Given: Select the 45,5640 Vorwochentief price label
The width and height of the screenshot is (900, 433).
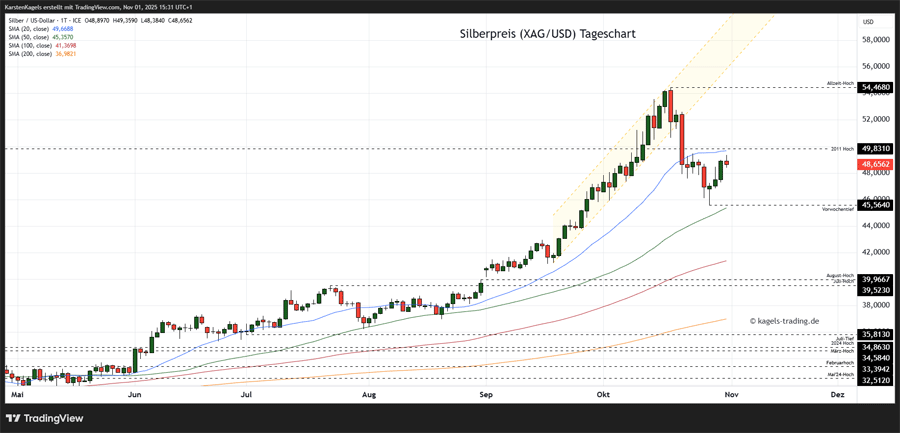Looking at the screenshot, I should click(876, 205).
